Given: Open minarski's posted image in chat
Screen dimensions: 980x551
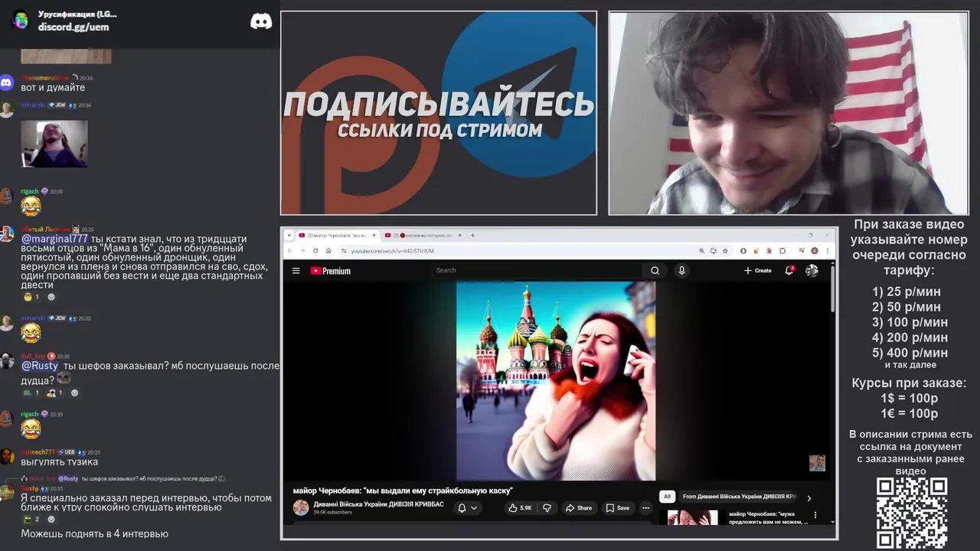Looking at the screenshot, I should tap(54, 144).
